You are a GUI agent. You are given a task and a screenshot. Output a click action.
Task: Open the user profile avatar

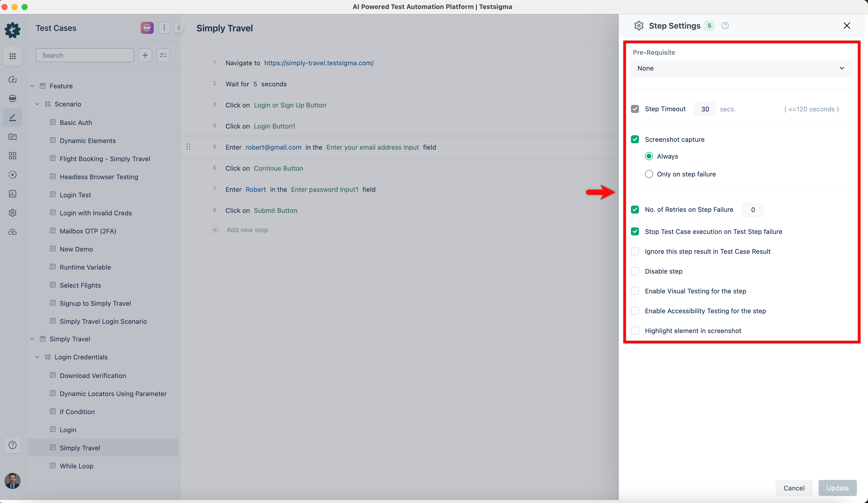[x=12, y=481]
